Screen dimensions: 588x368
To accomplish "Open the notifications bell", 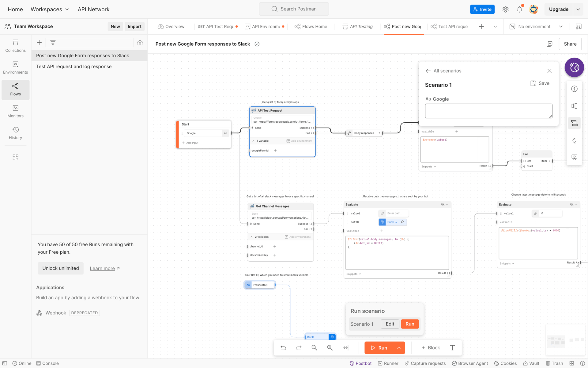I will click(519, 9).
